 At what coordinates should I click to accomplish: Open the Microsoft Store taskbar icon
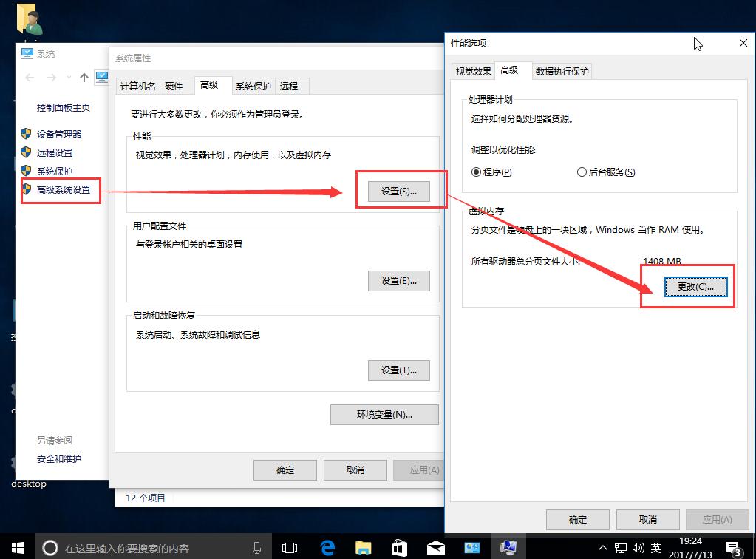(399, 547)
